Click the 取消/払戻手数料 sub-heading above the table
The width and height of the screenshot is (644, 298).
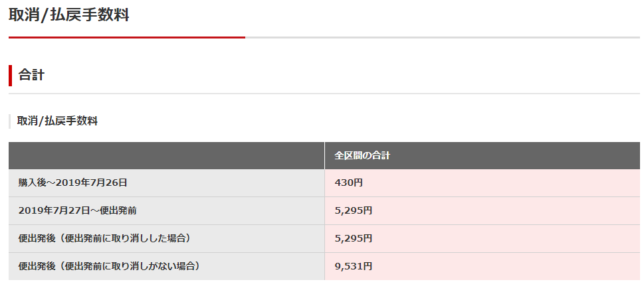point(57,121)
